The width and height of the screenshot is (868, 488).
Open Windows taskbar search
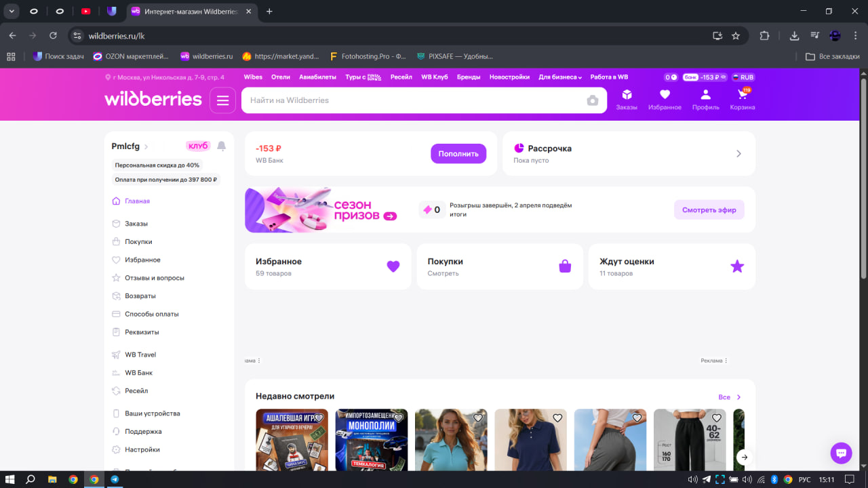point(31,479)
